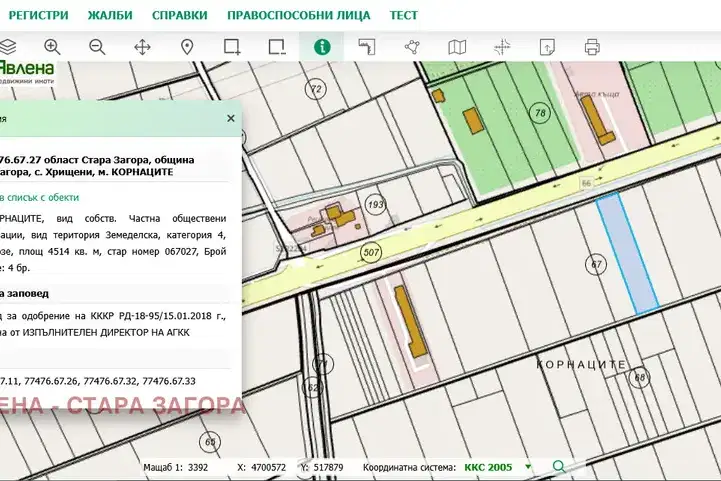Open the ПРАВОСПОСОБНИ ЛИЦА menu
This screenshot has height=481, width=721.
[299, 15]
